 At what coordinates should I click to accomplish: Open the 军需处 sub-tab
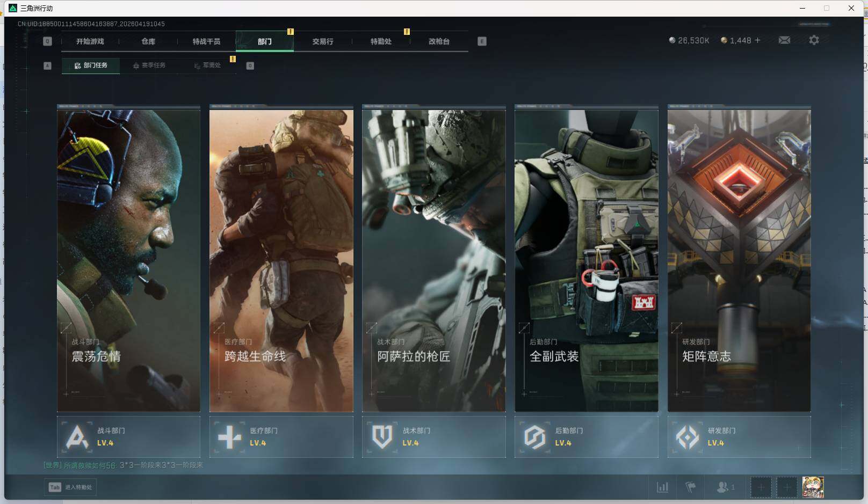[x=207, y=65]
